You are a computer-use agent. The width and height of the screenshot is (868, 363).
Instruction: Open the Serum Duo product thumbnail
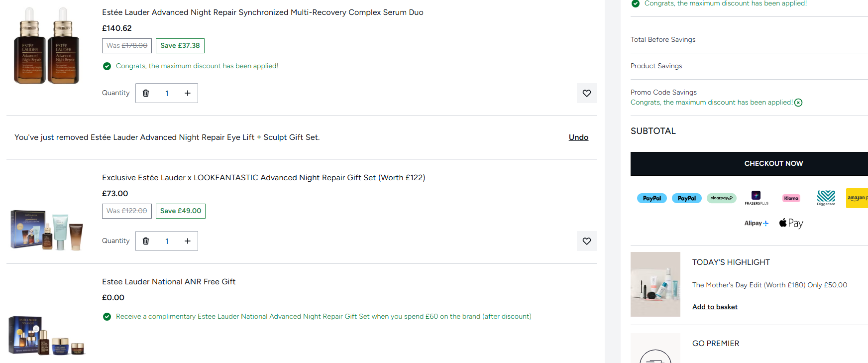pos(47,46)
